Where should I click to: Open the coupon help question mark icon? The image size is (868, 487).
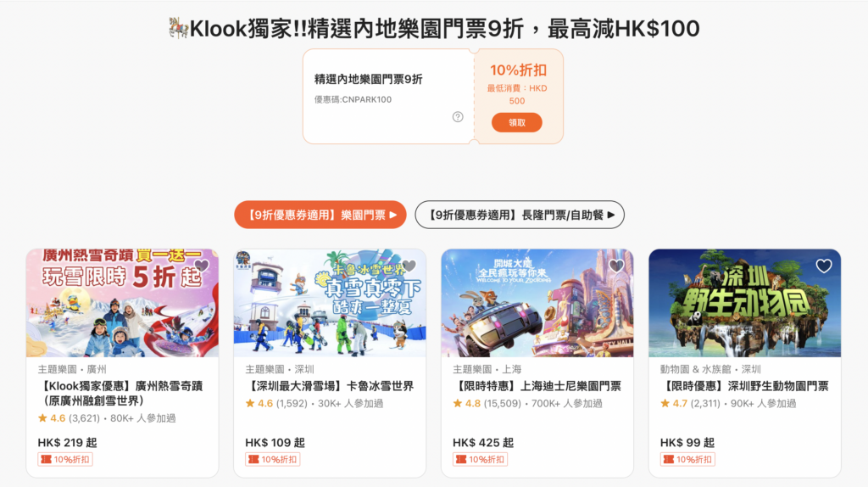click(x=458, y=117)
